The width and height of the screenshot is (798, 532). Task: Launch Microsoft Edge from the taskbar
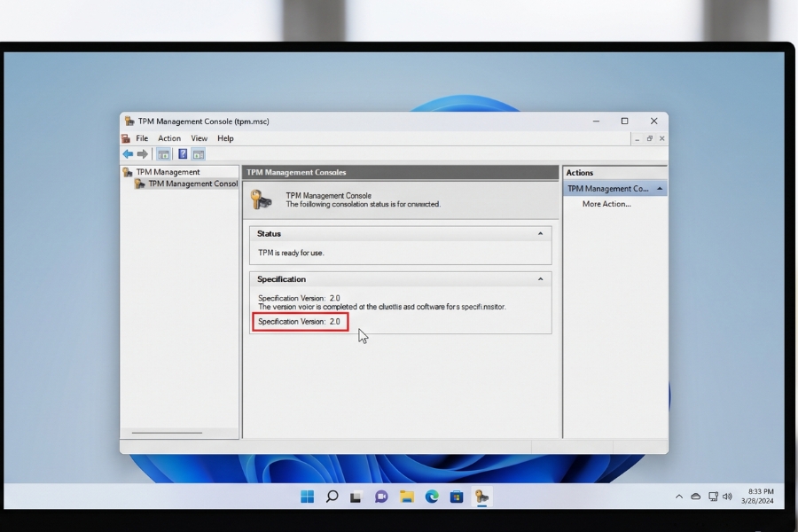coord(432,497)
